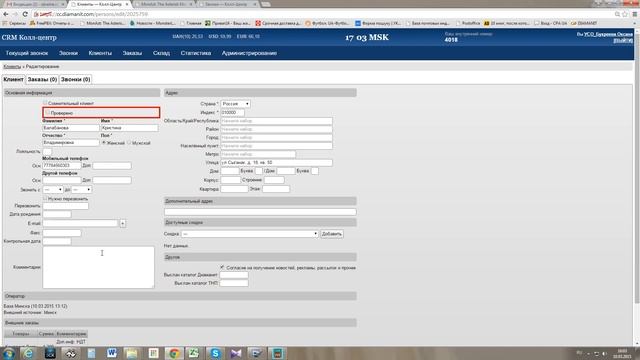Click the Отчество input field

tap(71, 143)
